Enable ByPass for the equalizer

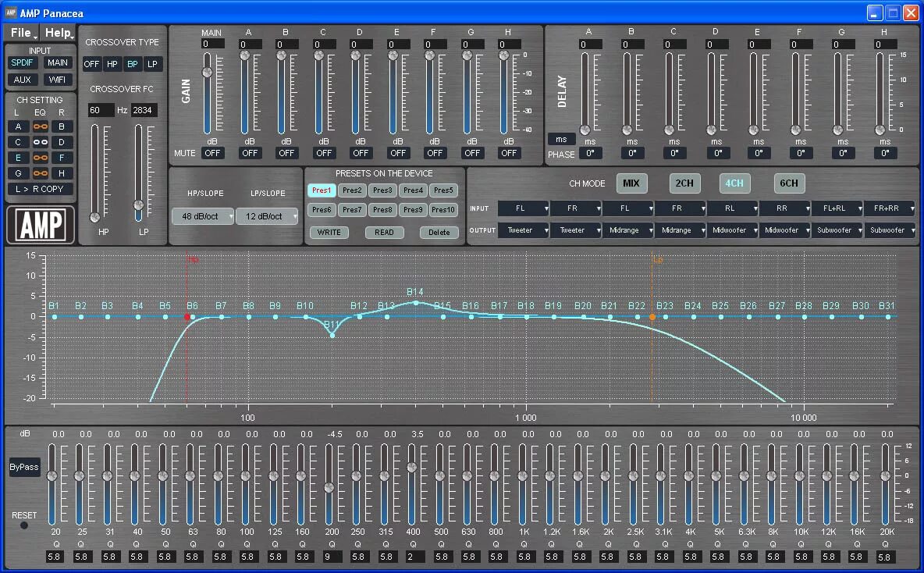point(24,467)
